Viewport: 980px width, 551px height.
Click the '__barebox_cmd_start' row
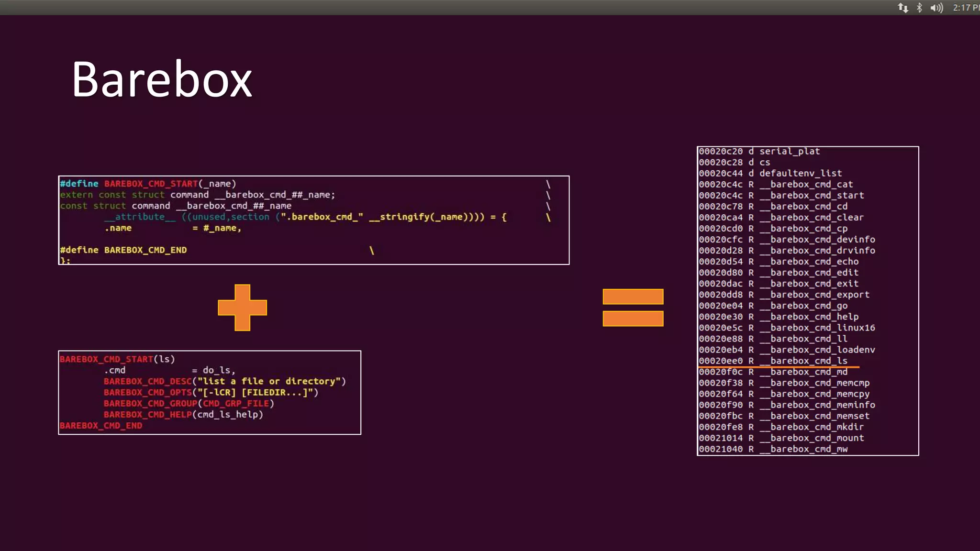[x=781, y=195]
